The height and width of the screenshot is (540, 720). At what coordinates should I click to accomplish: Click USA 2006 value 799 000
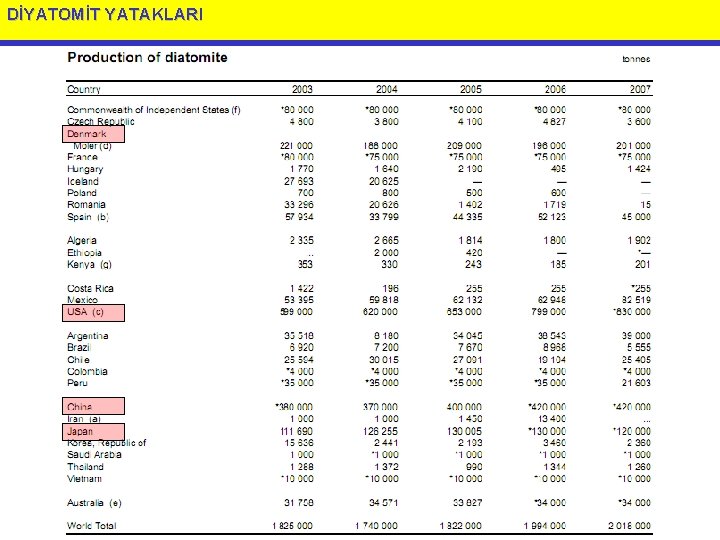[x=549, y=312]
